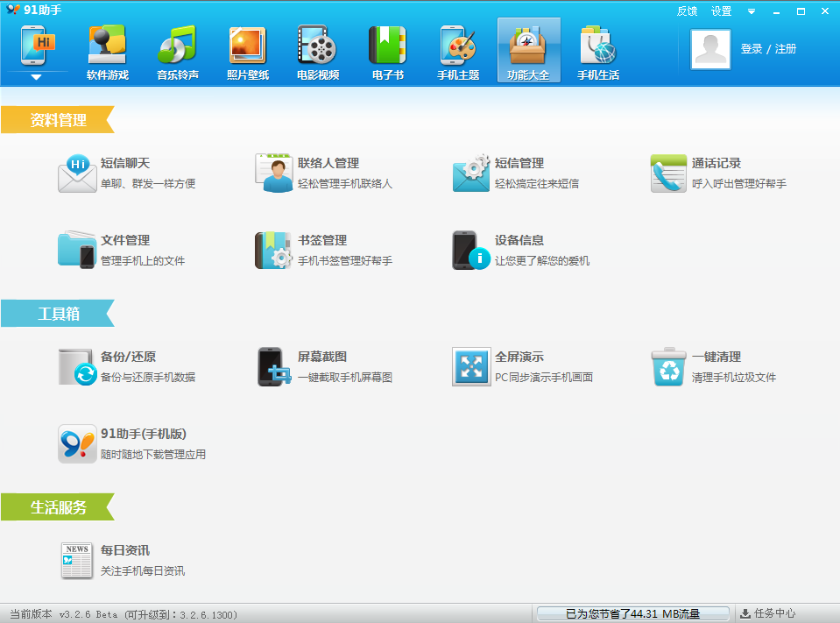Click the 当前版本 v3.2.6 Beta text
Viewport: 840px width, 623px height.
(x=64, y=614)
